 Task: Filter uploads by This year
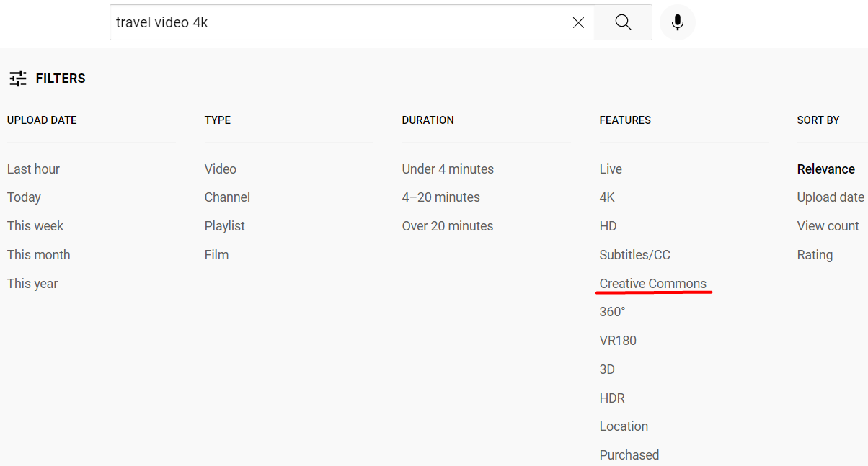tap(32, 284)
